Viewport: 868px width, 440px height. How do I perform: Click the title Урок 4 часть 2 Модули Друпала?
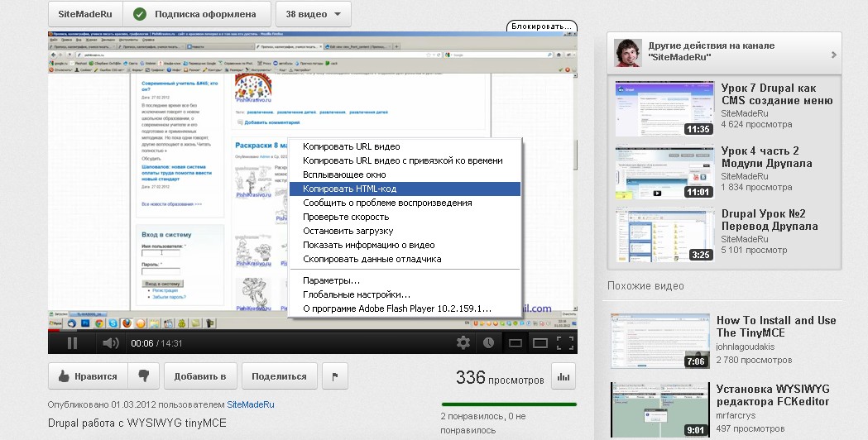(767, 157)
